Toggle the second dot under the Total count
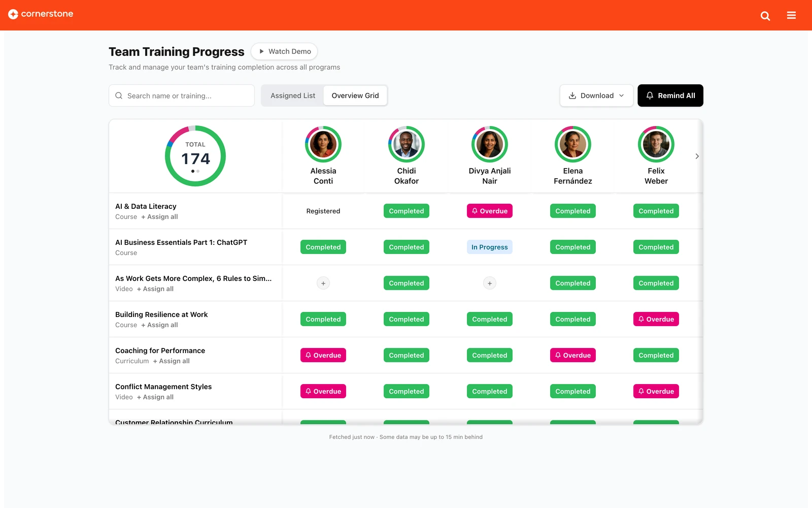The width and height of the screenshot is (812, 508). 198,171
